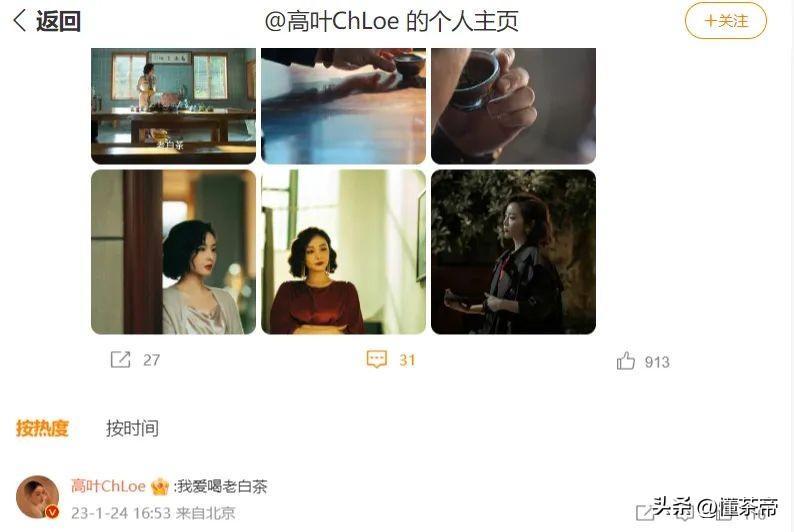Sort comments by 按热度 tab
Image resolution: width=794 pixels, height=532 pixels.
tap(42, 428)
